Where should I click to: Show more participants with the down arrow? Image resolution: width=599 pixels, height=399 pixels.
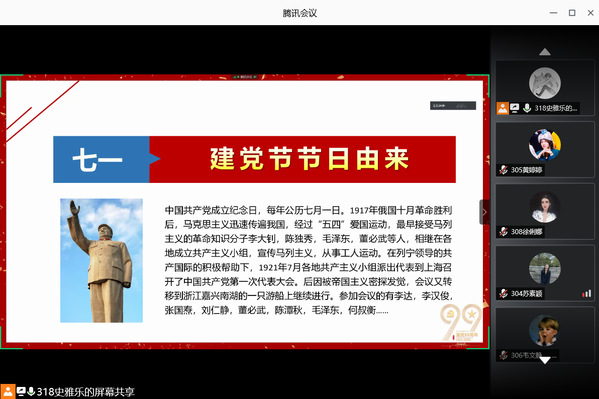pos(545,360)
